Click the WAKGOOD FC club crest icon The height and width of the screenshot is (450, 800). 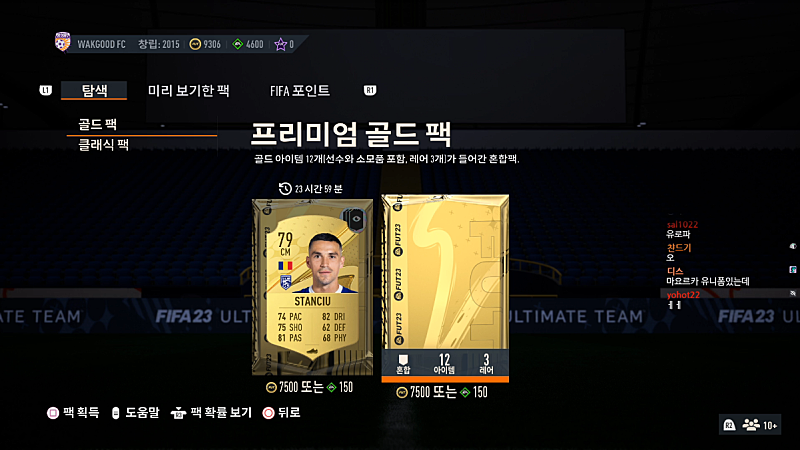pos(62,42)
